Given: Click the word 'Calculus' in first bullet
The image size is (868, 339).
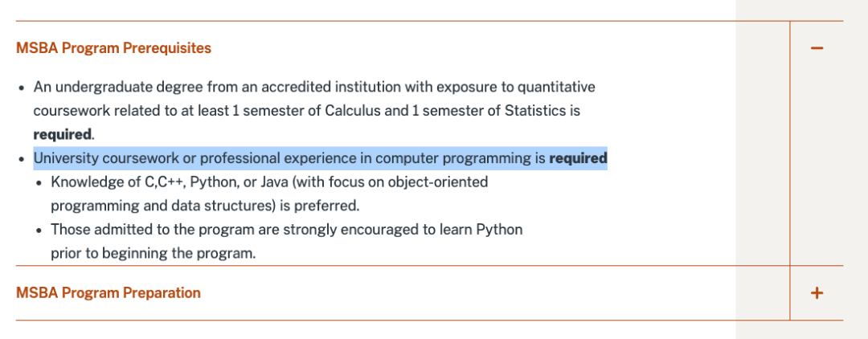Looking at the screenshot, I should [353, 111].
